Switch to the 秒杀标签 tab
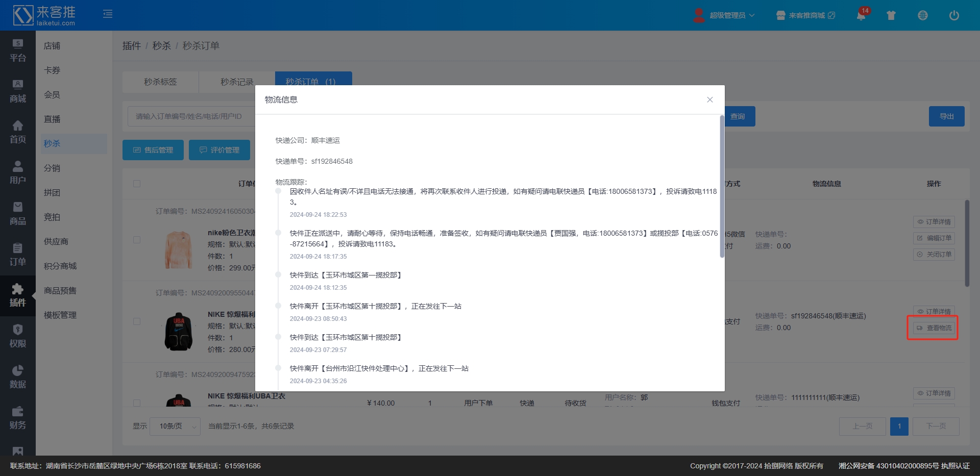This screenshot has width=980, height=476. pos(160,82)
